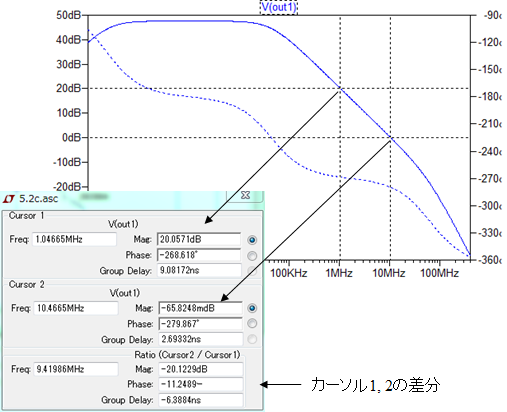This screenshot has height=412, width=507.
Task: Click Cursor 2 Mag field -65.8248mdB
Action: [x=200, y=308]
